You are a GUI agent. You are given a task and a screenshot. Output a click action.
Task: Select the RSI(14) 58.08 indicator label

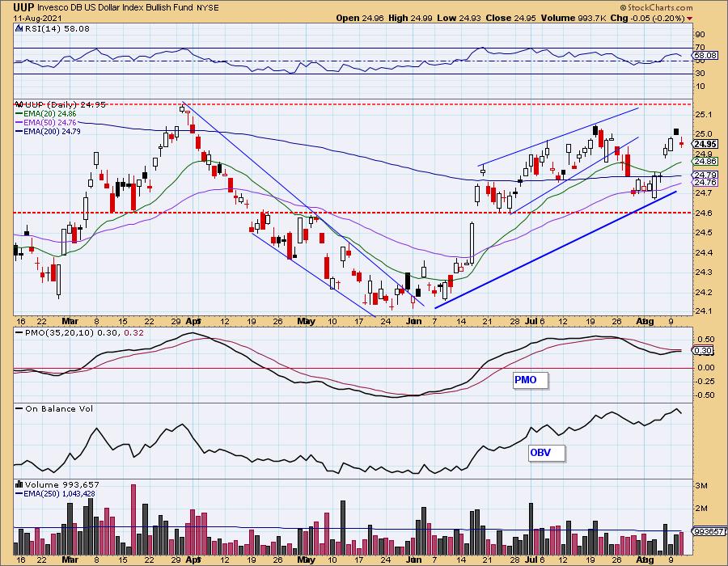point(57,29)
